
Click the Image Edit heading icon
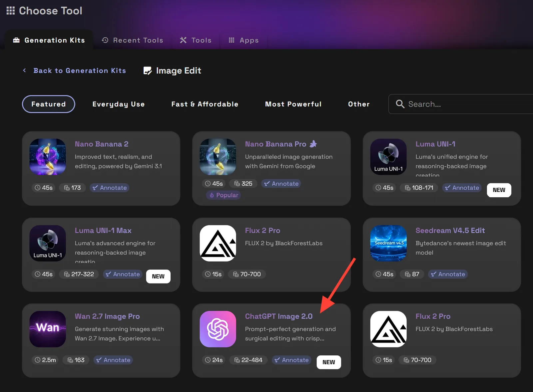[148, 71]
